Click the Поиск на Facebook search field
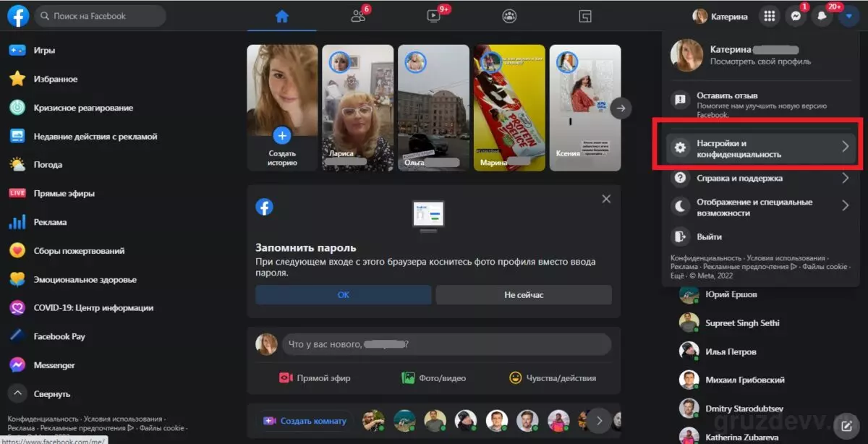The height and width of the screenshot is (444, 868). (100, 16)
